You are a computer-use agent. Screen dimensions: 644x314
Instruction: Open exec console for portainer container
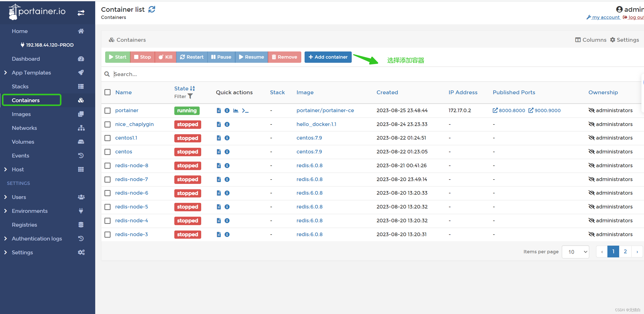pyautogui.click(x=245, y=110)
